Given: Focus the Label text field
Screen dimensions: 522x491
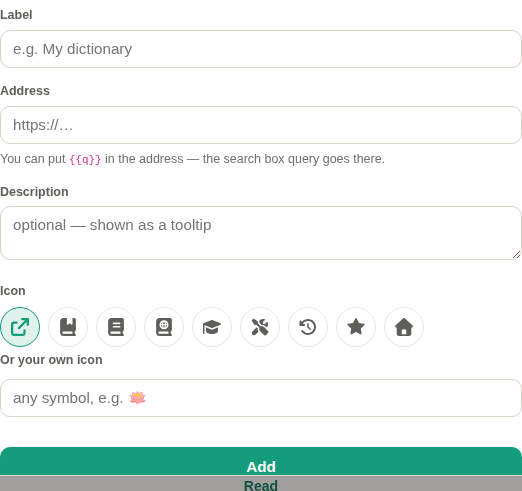Looking at the screenshot, I should point(261,49).
